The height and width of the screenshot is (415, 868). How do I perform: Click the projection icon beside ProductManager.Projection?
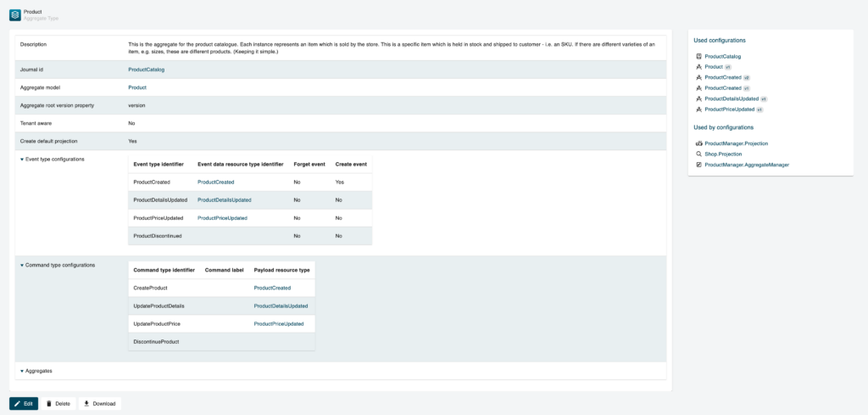(698, 143)
